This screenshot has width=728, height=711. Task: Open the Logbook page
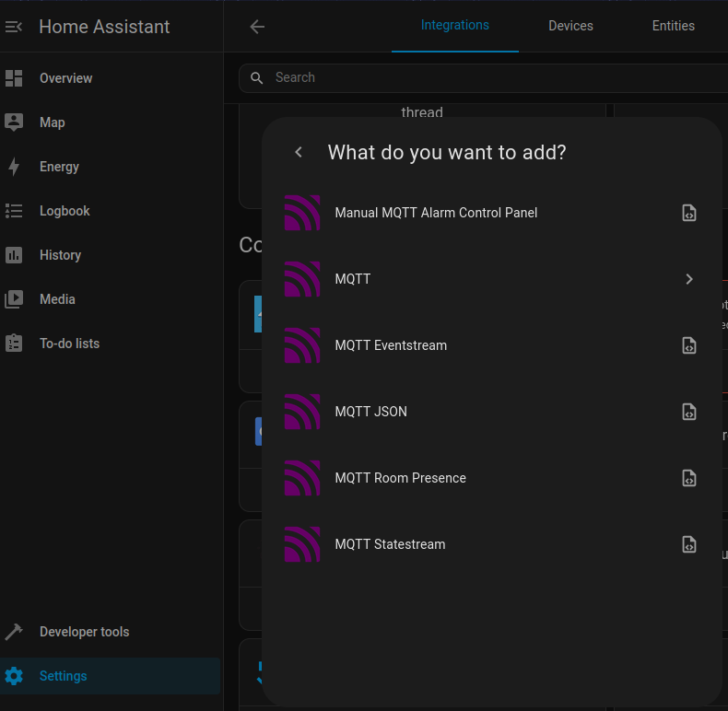point(110,211)
